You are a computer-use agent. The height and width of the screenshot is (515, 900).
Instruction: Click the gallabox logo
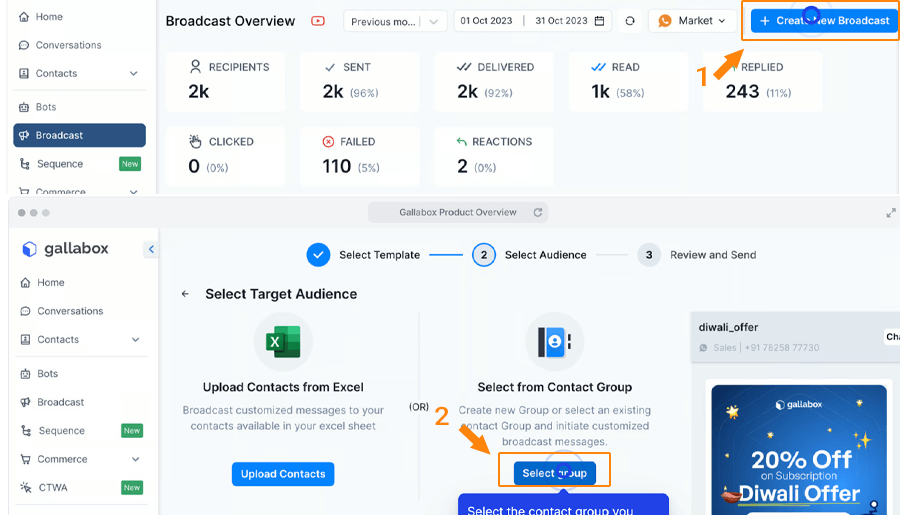65,249
